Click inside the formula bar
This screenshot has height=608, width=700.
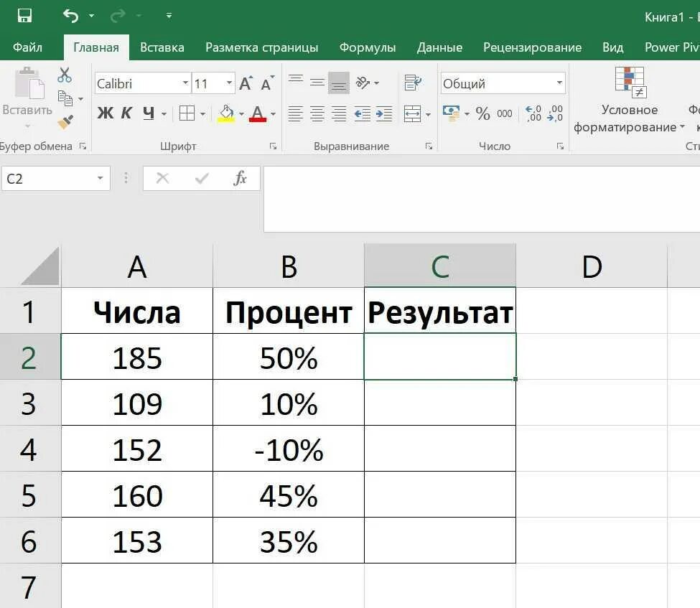(x=482, y=199)
